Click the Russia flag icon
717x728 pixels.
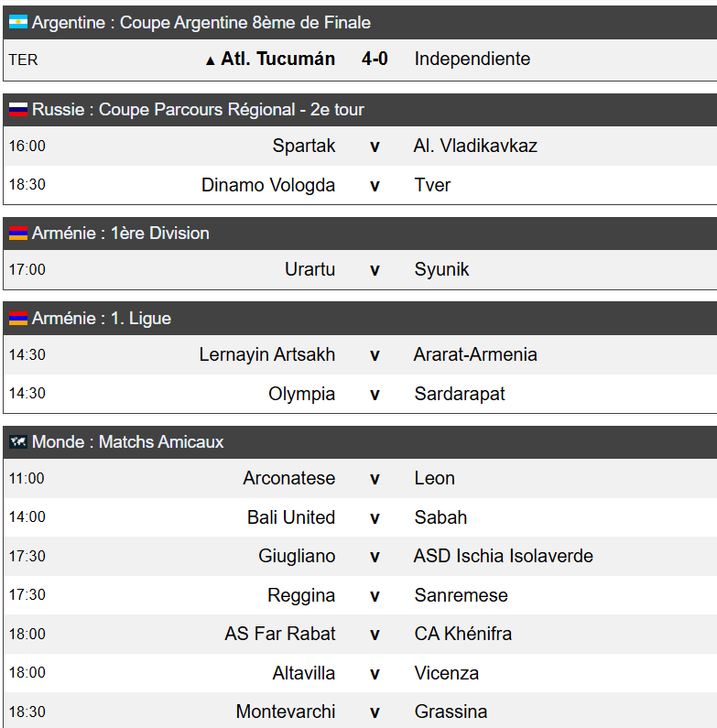(x=18, y=109)
